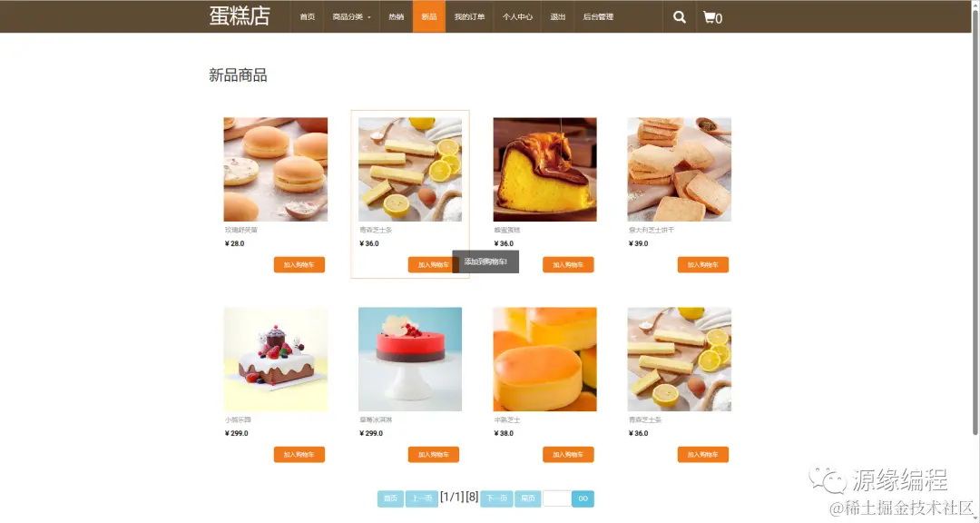The height and width of the screenshot is (523, 980).
Task: Click the 下一页 pagination button
Action: (x=496, y=498)
